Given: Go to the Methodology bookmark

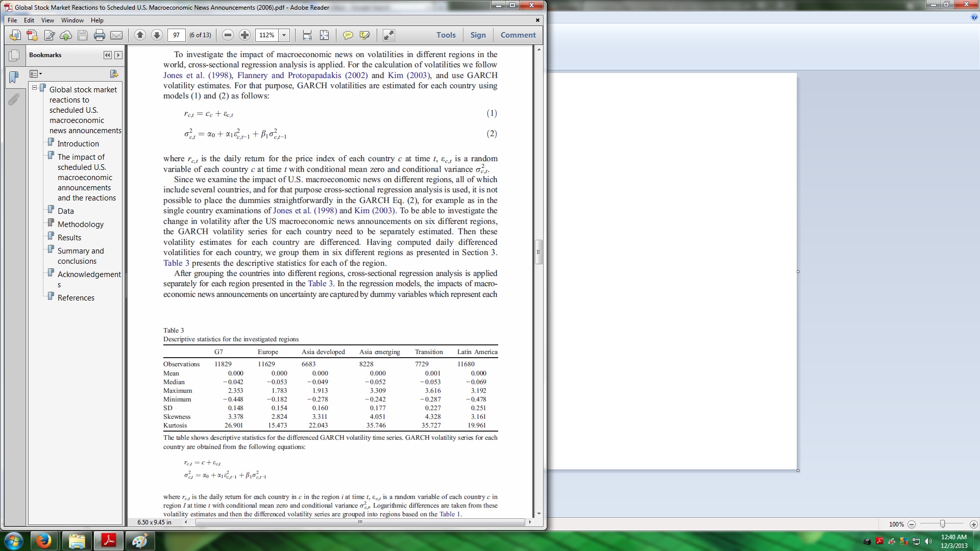Looking at the screenshot, I should (80, 224).
